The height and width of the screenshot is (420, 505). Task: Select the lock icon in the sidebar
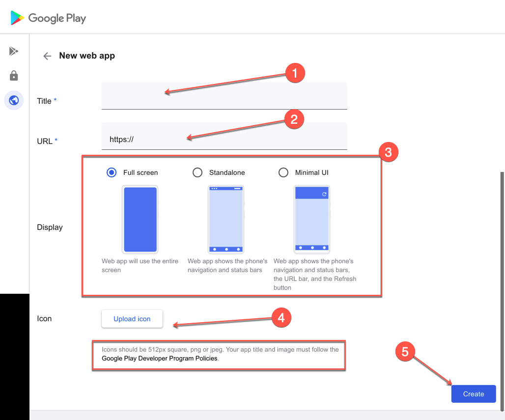[13, 75]
